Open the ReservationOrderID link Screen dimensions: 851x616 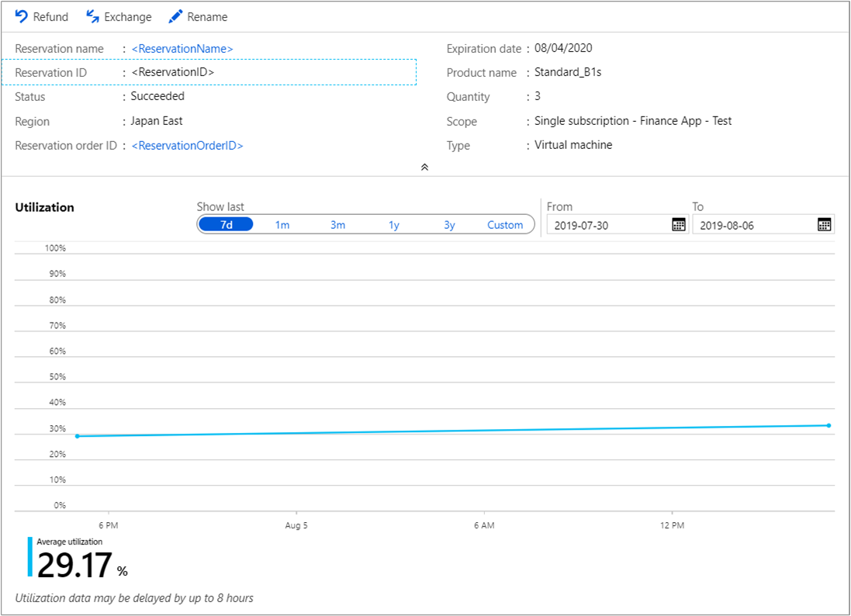[187, 146]
